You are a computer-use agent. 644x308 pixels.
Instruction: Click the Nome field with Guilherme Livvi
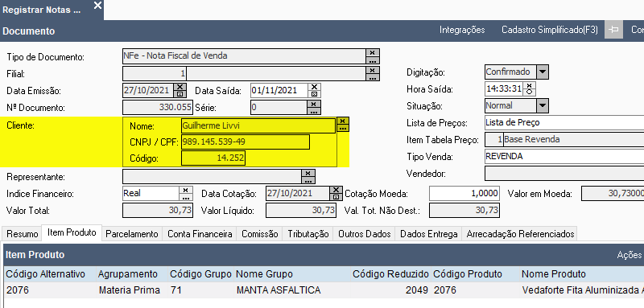258,126
